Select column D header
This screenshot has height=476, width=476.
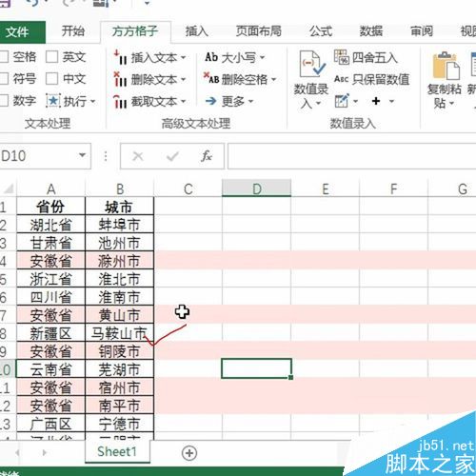coord(256,188)
